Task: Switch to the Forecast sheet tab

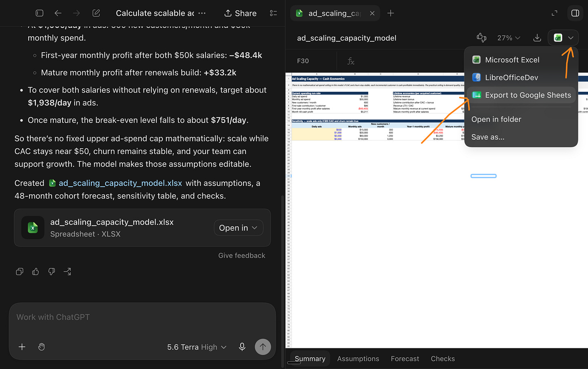Action: (x=405, y=358)
